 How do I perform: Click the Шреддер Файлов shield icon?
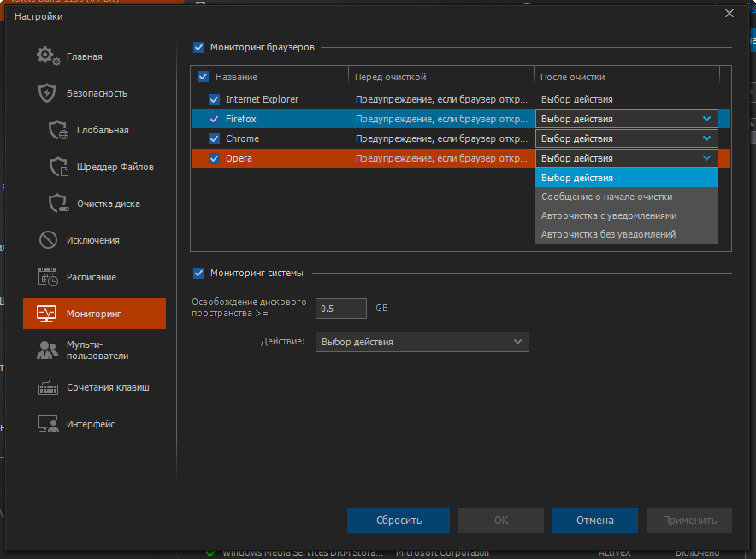(58, 167)
